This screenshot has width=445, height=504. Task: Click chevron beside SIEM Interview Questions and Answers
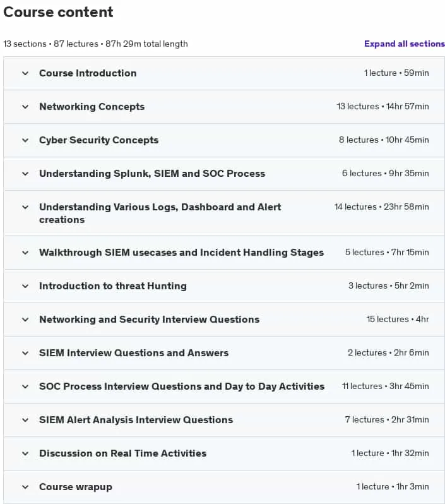[x=25, y=353]
